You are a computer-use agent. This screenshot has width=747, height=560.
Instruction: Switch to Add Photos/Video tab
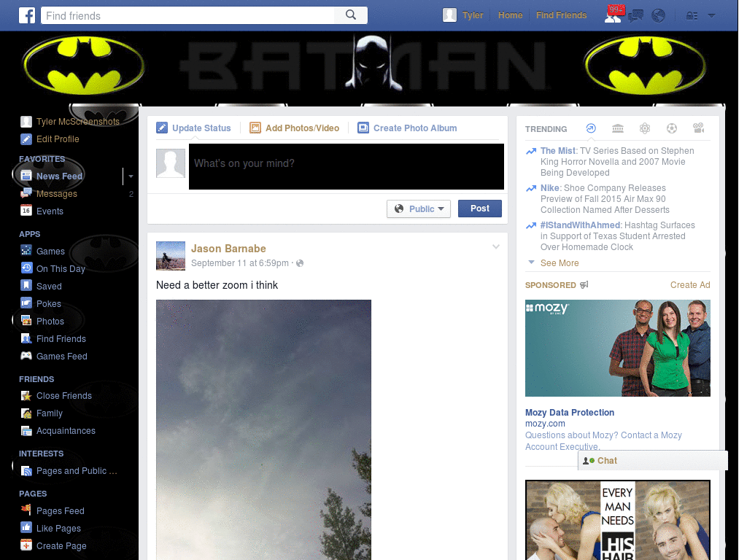(295, 128)
